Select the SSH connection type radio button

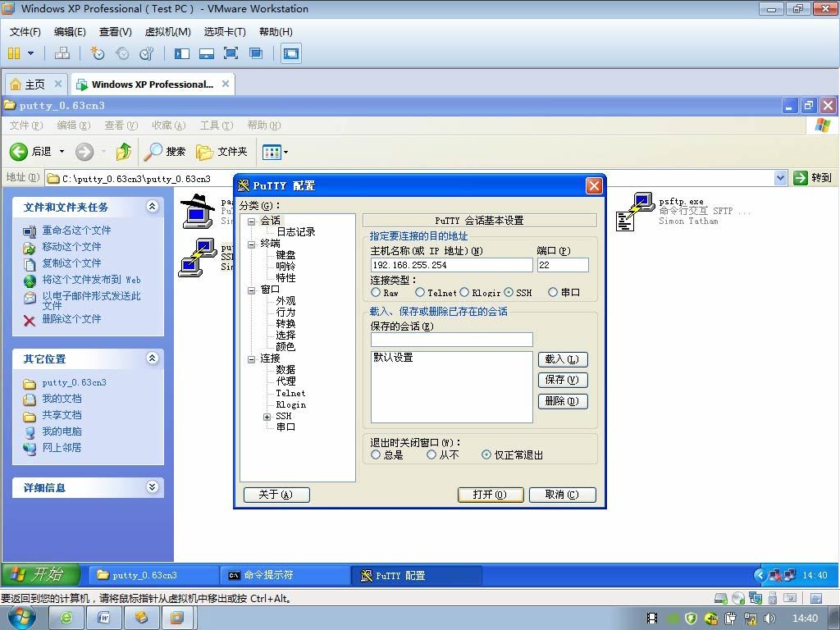click(x=509, y=293)
